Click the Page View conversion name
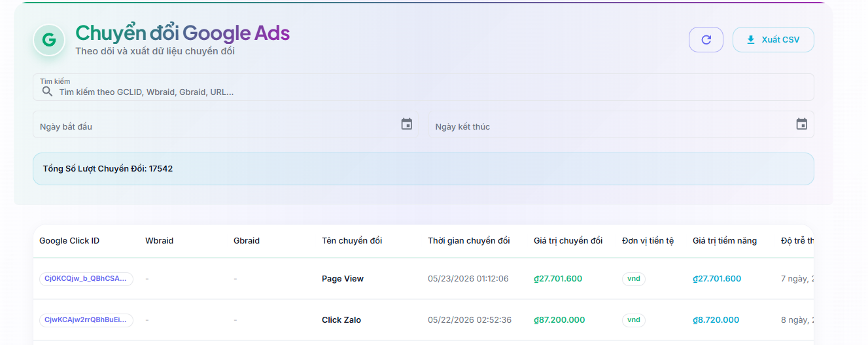The height and width of the screenshot is (345, 868). [343, 279]
